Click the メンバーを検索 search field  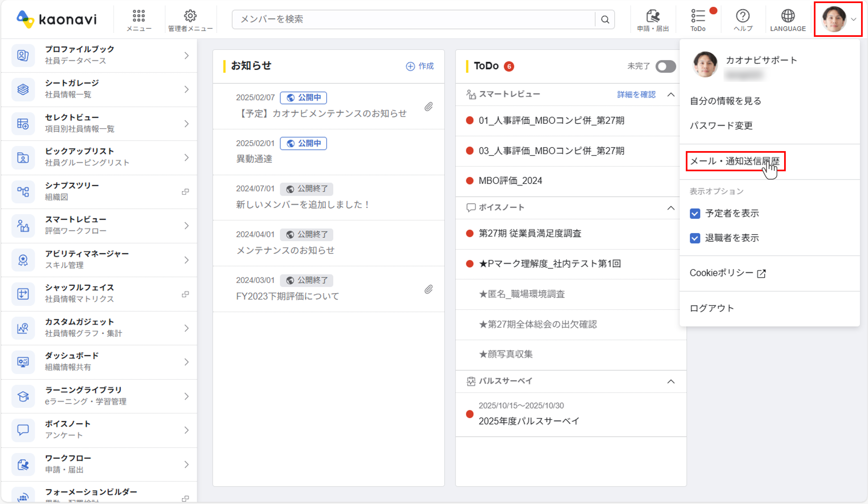[x=413, y=20]
